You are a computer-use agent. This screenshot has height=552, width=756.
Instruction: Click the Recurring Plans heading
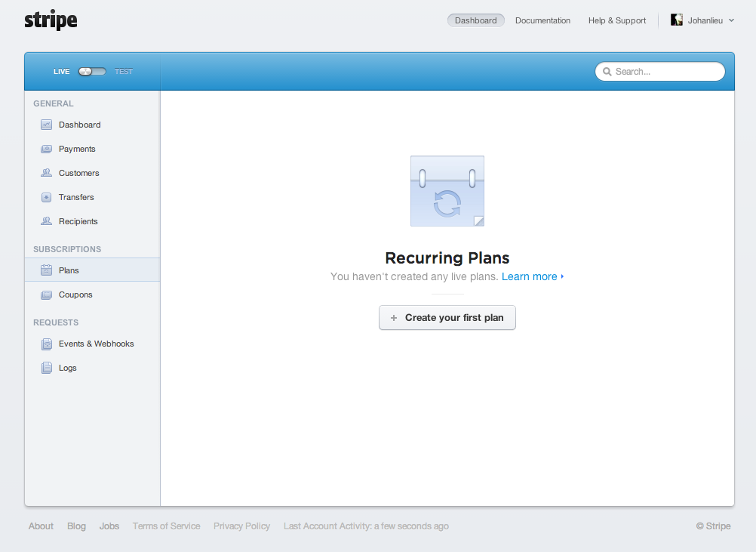click(x=447, y=258)
